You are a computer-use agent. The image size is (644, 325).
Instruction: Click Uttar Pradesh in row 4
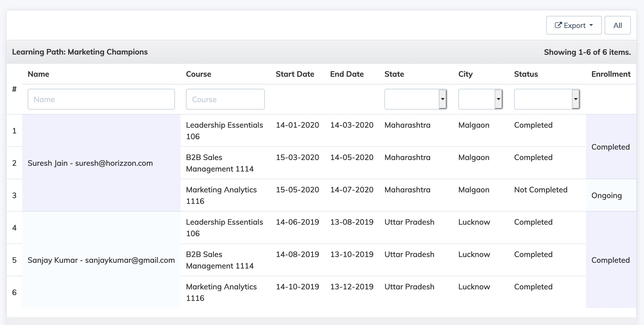[409, 222]
